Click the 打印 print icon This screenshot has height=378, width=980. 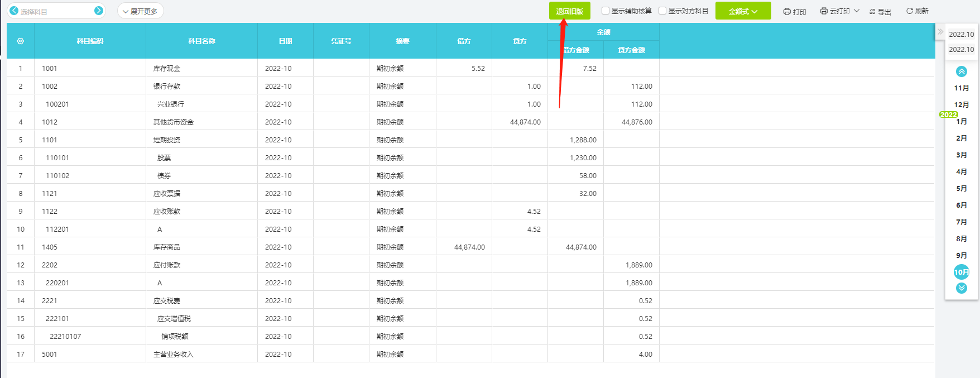787,11
